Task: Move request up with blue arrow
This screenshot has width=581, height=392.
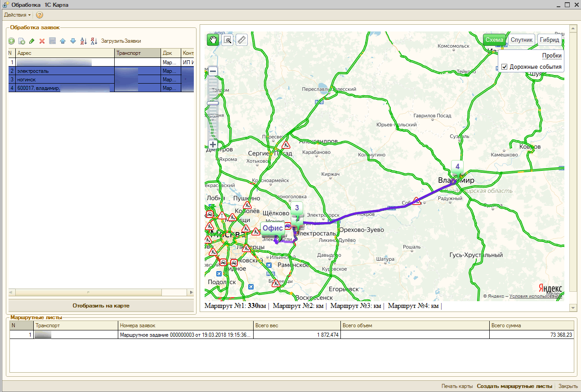Action: tap(63, 41)
